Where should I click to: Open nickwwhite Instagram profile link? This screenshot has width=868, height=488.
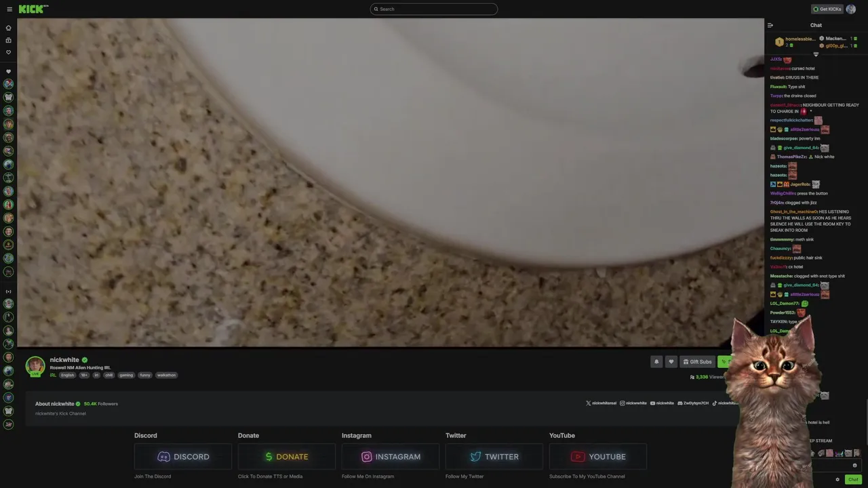[633, 403]
